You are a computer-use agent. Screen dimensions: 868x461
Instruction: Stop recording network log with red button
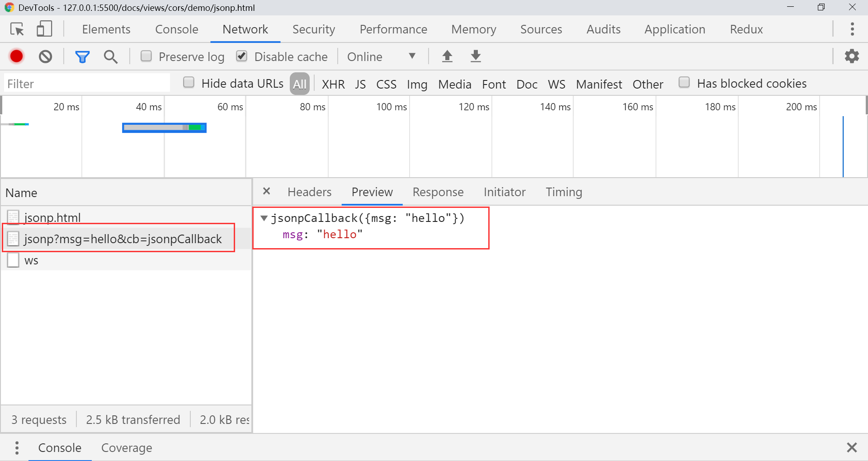(x=17, y=56)
